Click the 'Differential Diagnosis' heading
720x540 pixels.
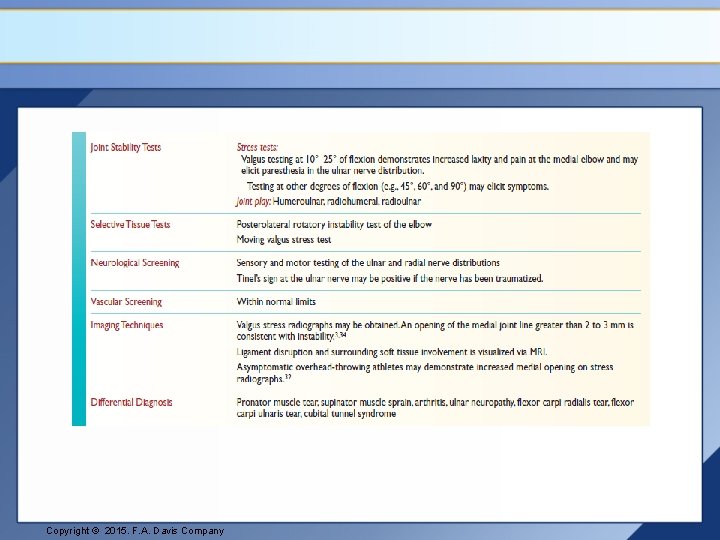[x=131, y=402]
